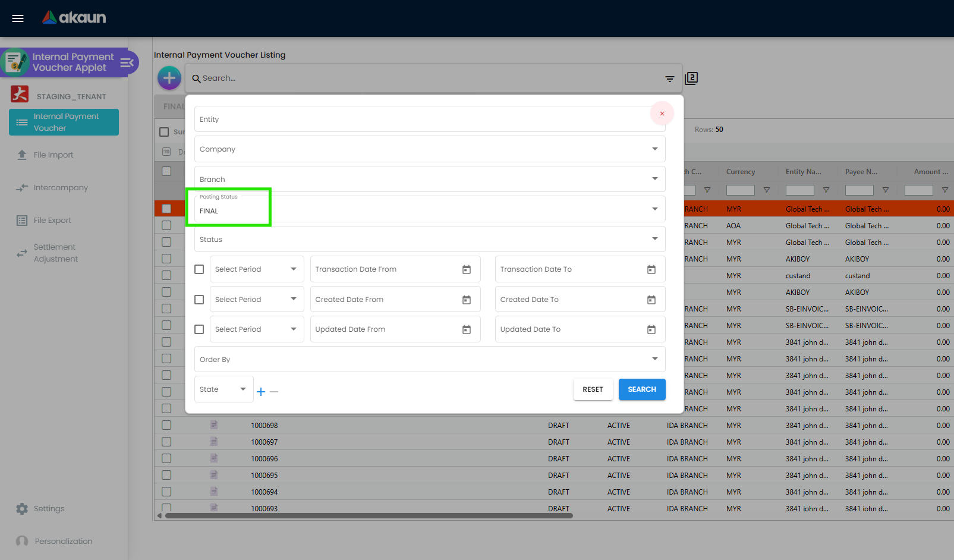
Task: Click the akaun logo
Action: point(74,17)
